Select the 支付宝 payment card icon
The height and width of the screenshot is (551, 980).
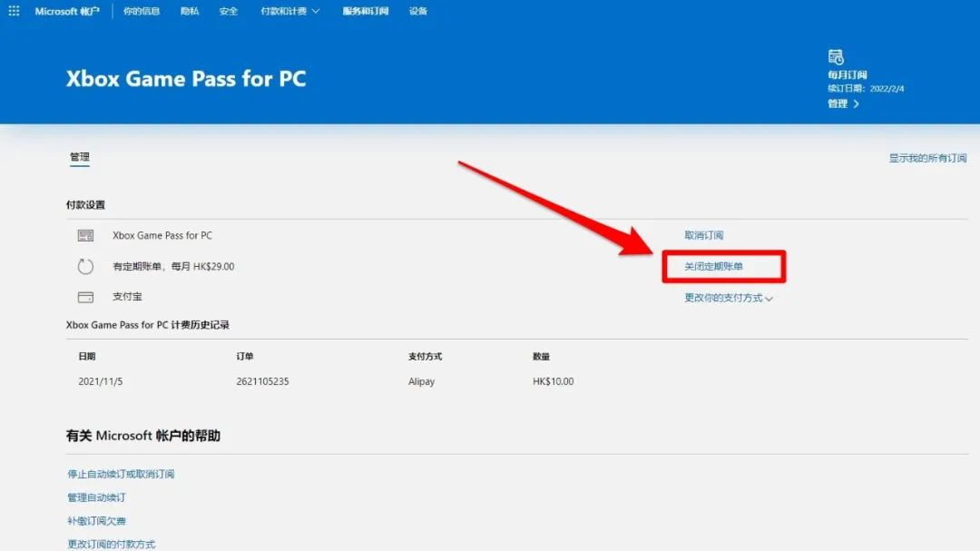coord(85,296)
